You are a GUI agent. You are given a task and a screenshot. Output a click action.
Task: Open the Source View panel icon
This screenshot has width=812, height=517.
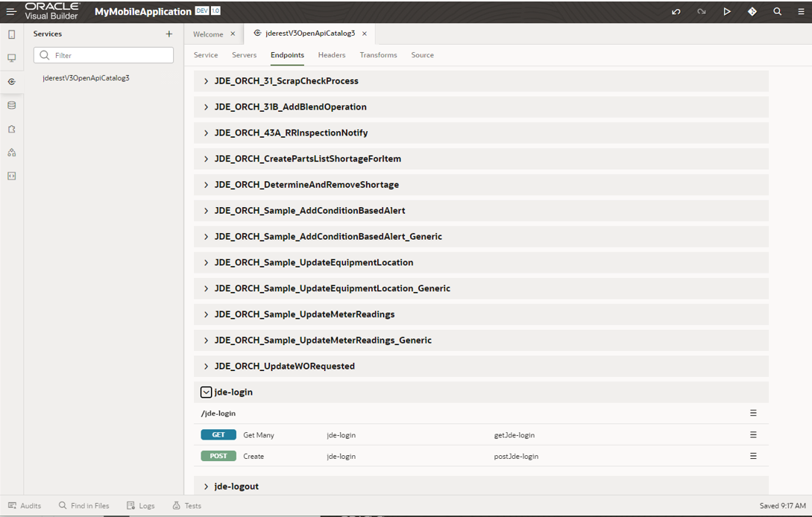(10, 176)
